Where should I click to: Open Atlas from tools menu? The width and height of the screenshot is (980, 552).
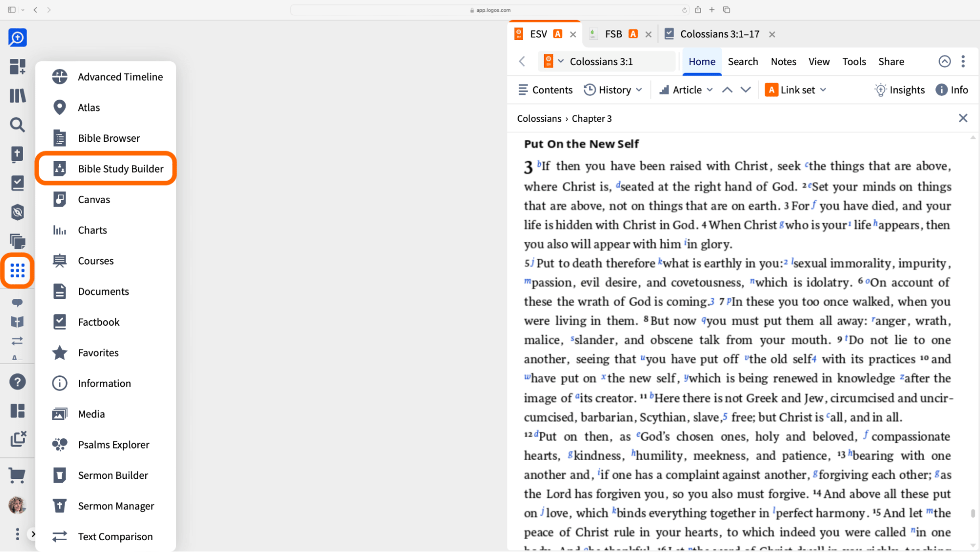tap(106, 107)
